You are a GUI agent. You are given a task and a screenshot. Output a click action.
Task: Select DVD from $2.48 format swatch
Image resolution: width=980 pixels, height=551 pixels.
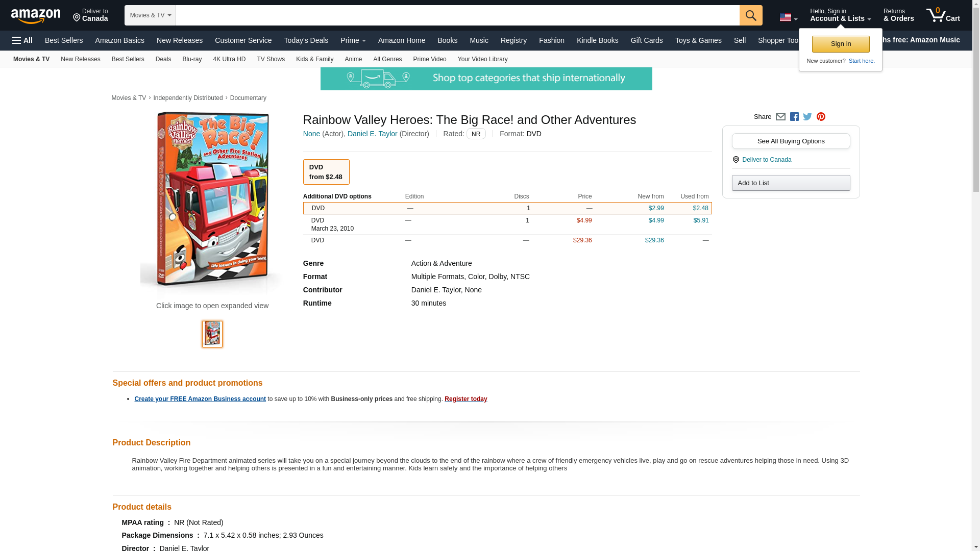[x=326, y=172]
